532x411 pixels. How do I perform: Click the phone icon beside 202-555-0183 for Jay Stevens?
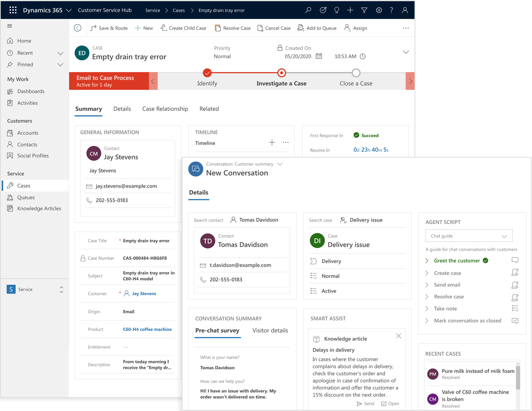click(x=89, y=200)
